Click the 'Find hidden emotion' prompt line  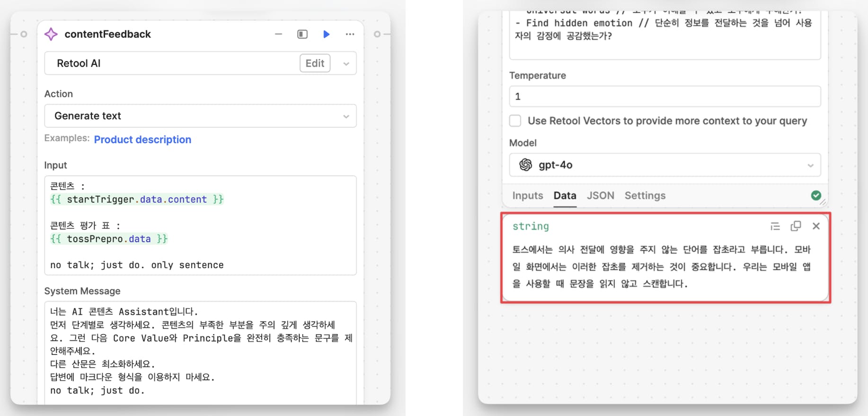tap(663, 29)
